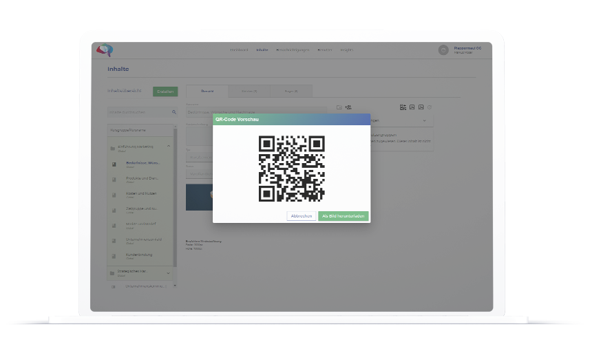Open the Benachrichtigungen menu item
The image size is (592, 364).
[x=293, y=50]
